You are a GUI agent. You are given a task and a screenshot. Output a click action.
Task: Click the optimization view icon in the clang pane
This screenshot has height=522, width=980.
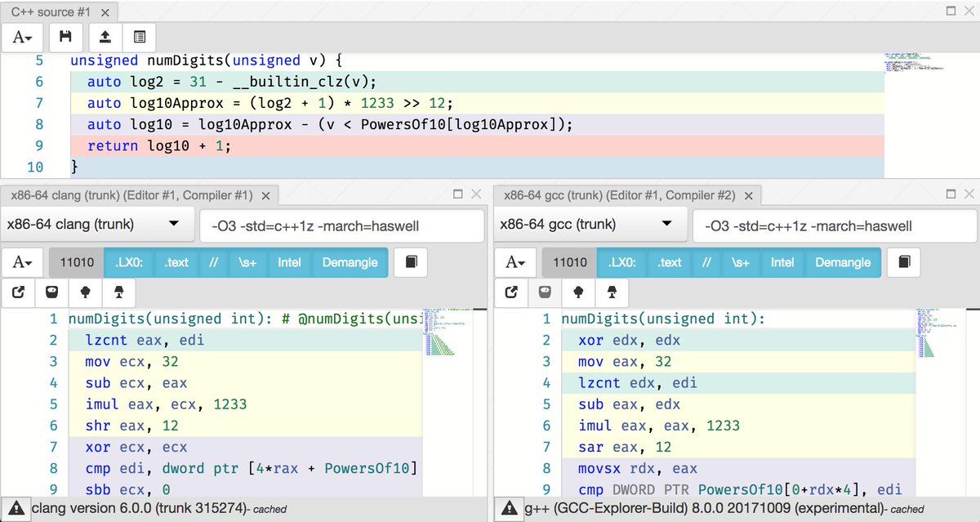point(51,292)
